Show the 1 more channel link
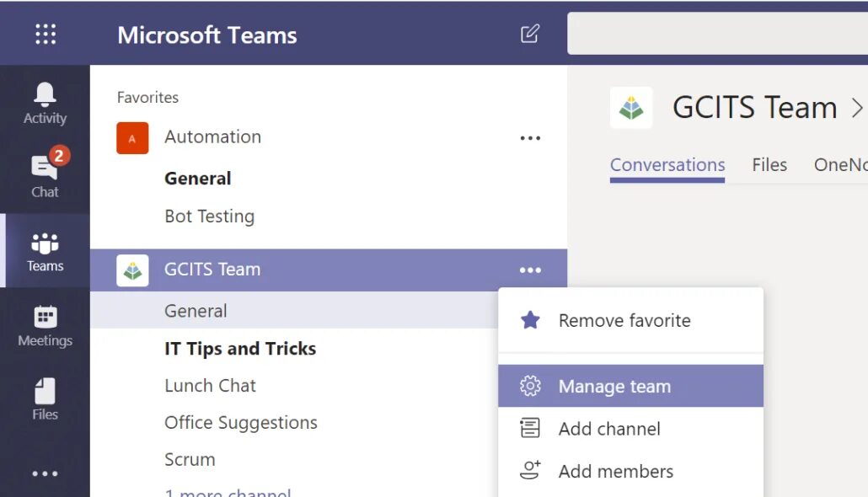The image size is (868, 497). point(228,492)
